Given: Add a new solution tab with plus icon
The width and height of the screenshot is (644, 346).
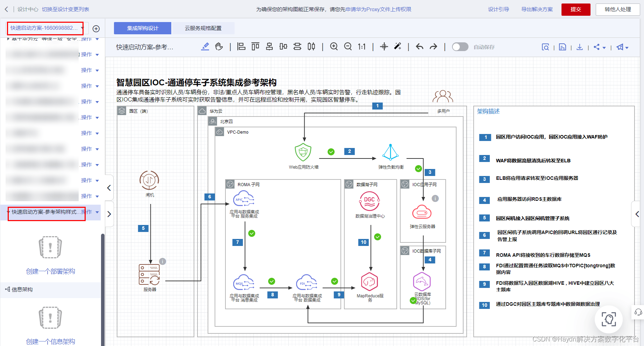Looking at the screenshot, I should (96, 29).
